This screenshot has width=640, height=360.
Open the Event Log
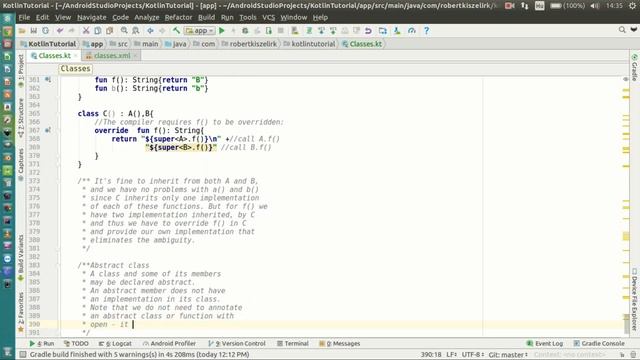[545, 344]
